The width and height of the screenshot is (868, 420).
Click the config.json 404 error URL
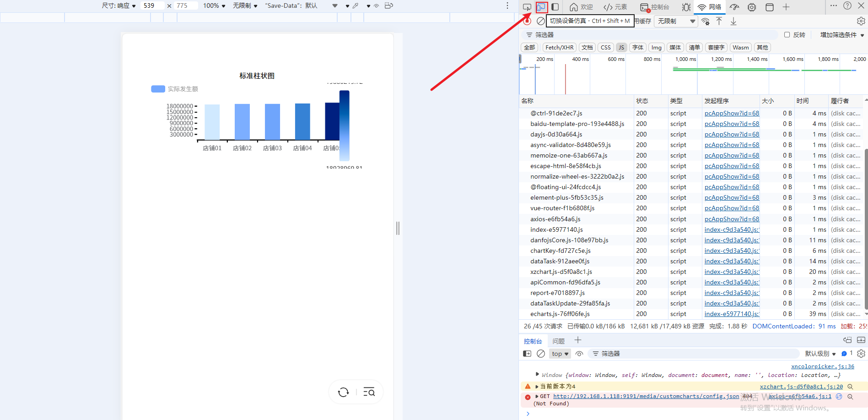[x=646, y=396]
